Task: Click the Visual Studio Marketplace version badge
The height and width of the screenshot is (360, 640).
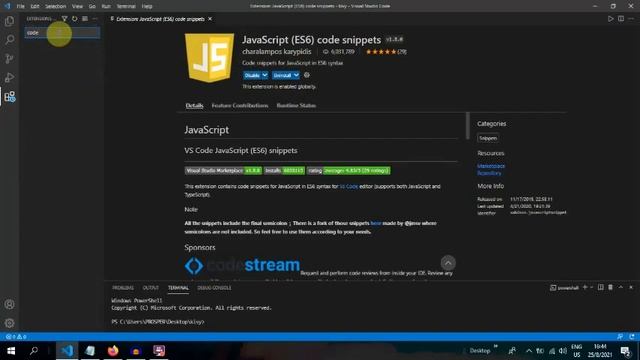Action: click(x=223, y=171)
